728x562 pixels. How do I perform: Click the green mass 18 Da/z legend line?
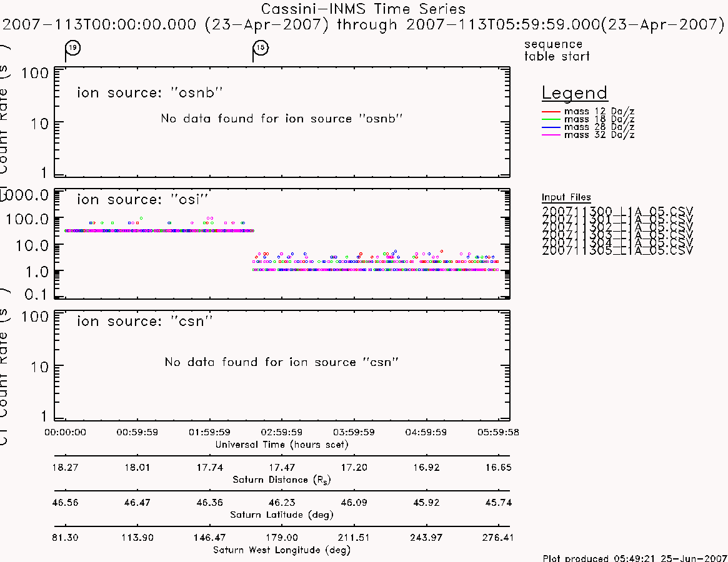[551, 120]
